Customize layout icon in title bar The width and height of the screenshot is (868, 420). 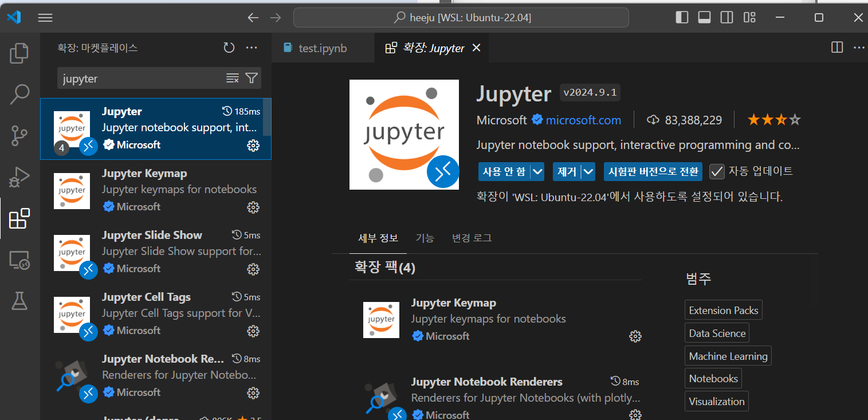click(x=749, y=18)
